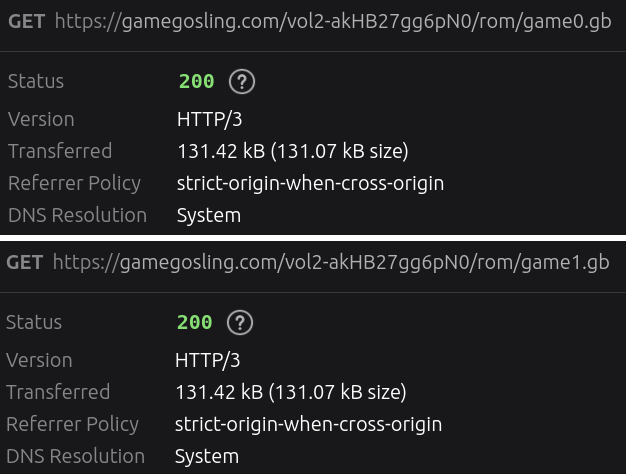The width and height of the screenshot is (626, 474).
Task: Click the GET method label for game1.gb
Action: click(25, 262)
